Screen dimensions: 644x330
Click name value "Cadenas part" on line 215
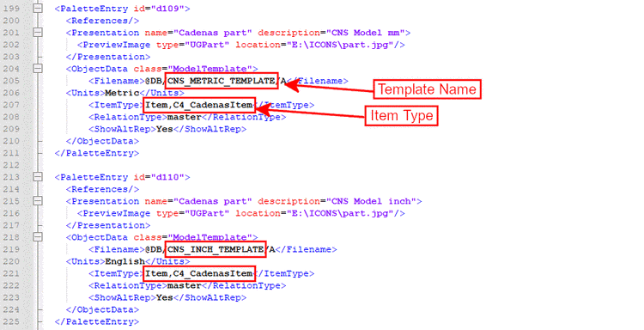coord(212,201)
